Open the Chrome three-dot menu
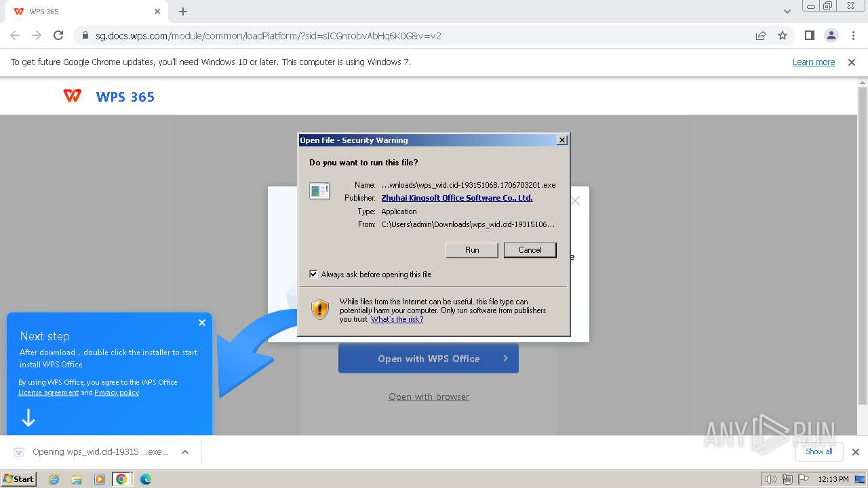Image resolution: width=868 pixels, height=488 pixels. click(852, 35)
